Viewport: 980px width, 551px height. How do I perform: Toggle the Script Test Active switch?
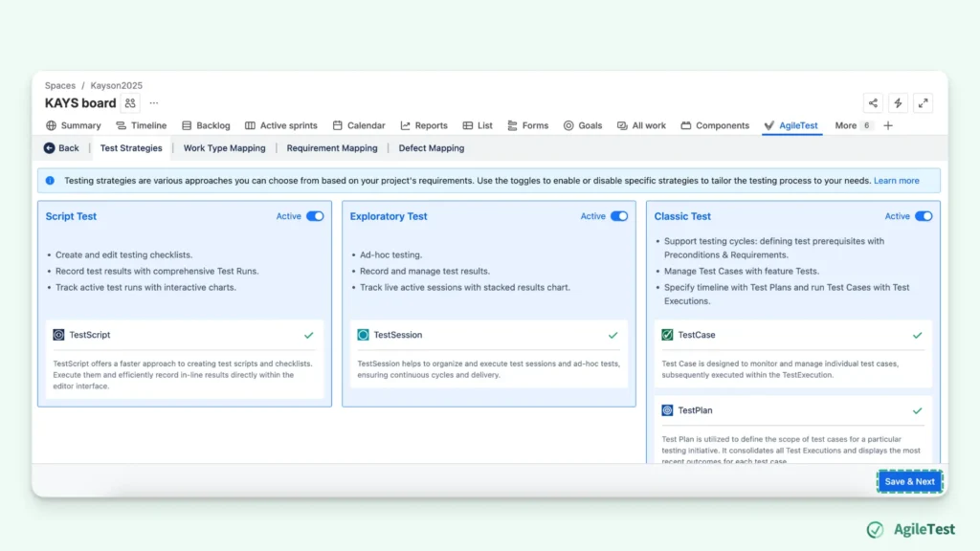[315, 216]
